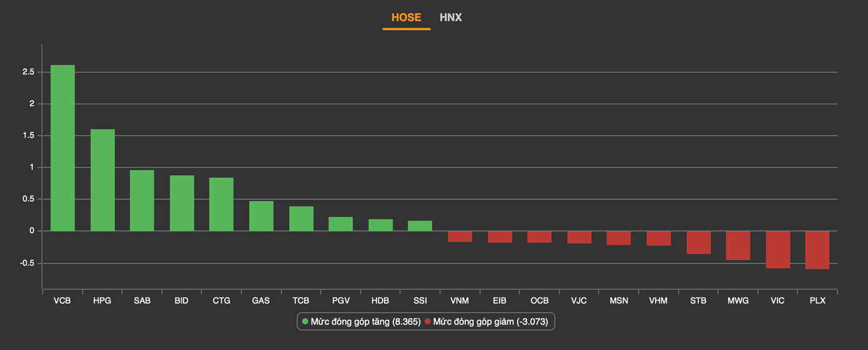Click the VHM axis label

pos(658,301)
